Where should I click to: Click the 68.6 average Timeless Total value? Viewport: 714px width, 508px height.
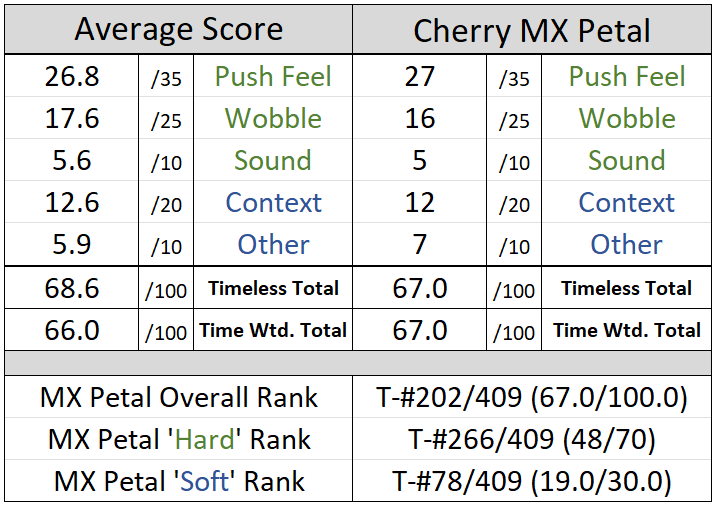72,288
